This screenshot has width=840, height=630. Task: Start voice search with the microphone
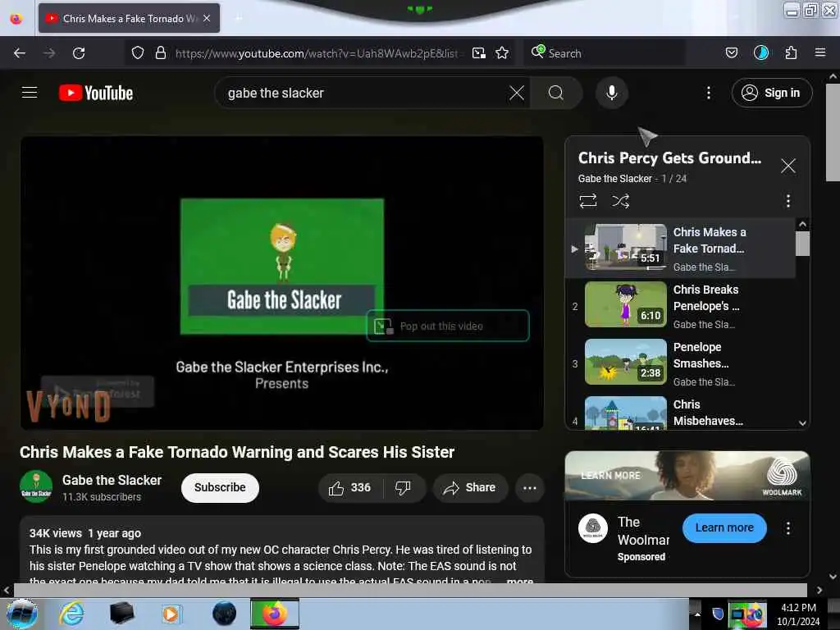coord(611,94)
